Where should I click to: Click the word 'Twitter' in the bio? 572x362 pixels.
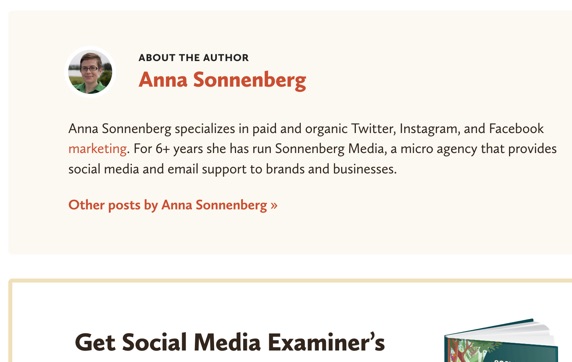tap(373, 129)
